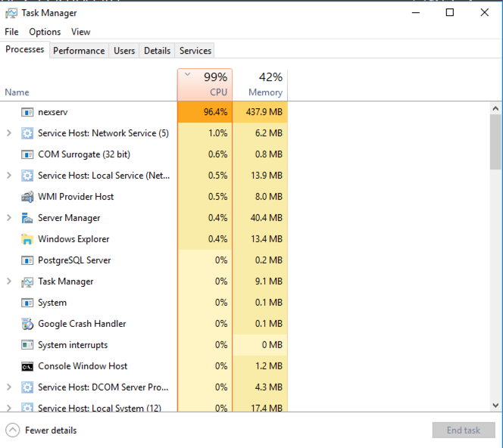Collapse view with Fewer details
The height and width of the screenshot is (448, 503).
42,431
